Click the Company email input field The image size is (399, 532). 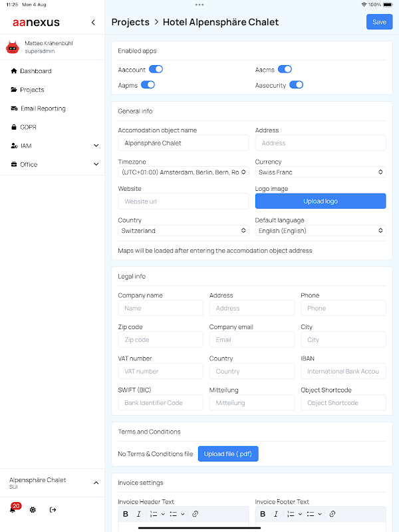coord(251,340)
